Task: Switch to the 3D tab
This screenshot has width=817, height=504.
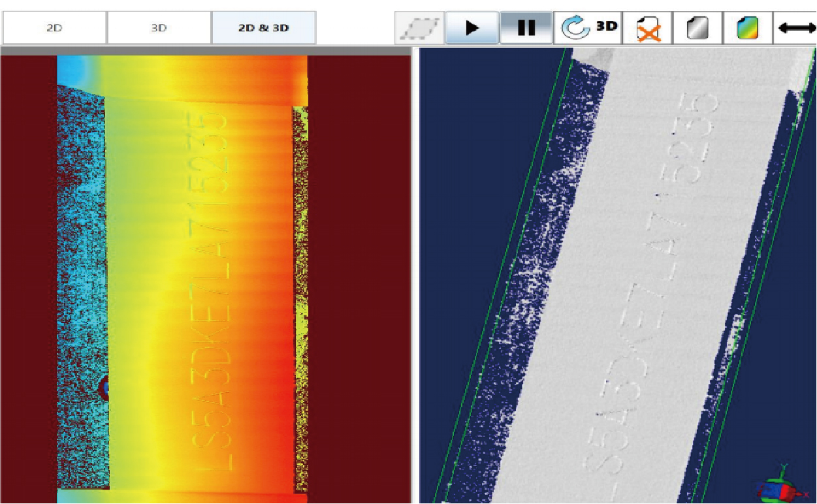Action: (159, 28)
